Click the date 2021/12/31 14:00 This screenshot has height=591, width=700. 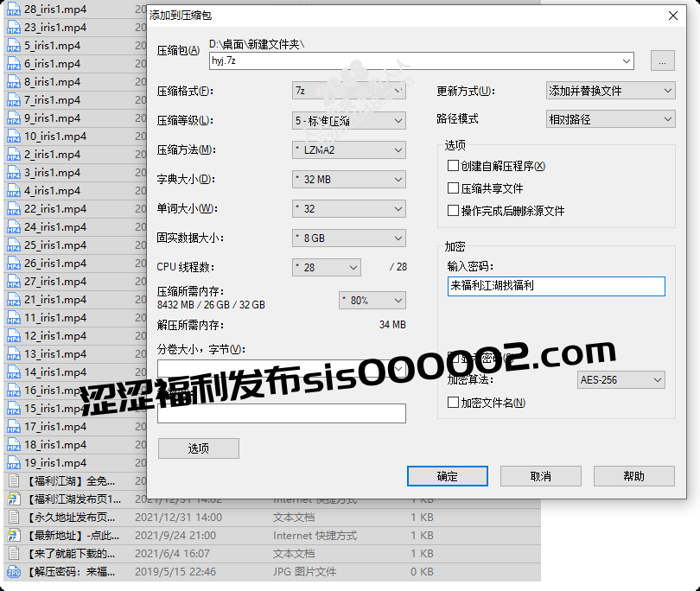point(178,518)
